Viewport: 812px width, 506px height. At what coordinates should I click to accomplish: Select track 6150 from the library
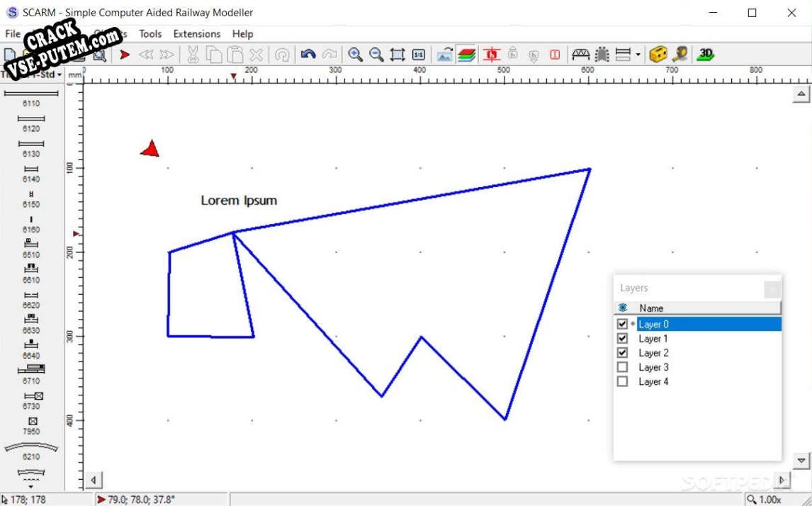pyautogui.click(x=31, y=199)
